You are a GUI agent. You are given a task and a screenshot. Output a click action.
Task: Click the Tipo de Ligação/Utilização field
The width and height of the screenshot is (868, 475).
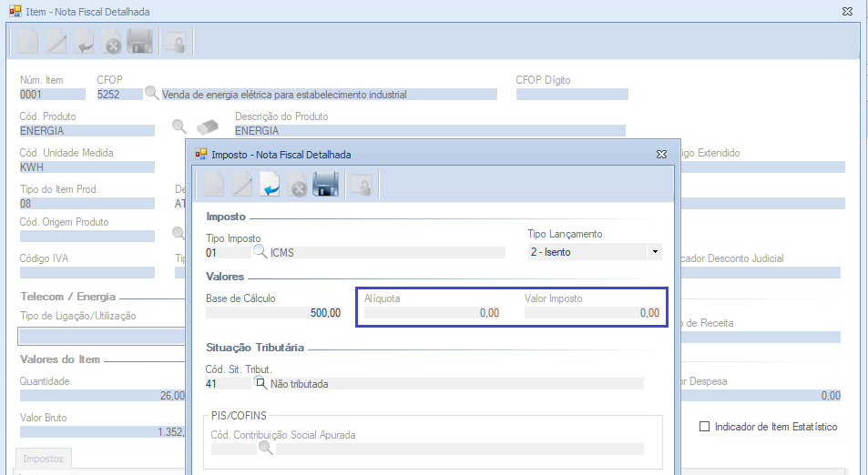tap(100, 336)
